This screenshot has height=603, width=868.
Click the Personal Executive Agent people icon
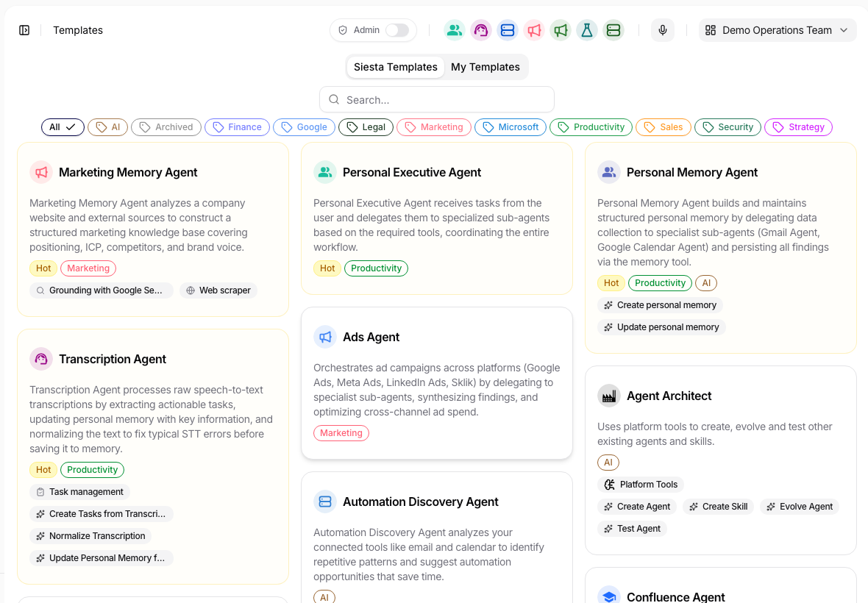325,172
